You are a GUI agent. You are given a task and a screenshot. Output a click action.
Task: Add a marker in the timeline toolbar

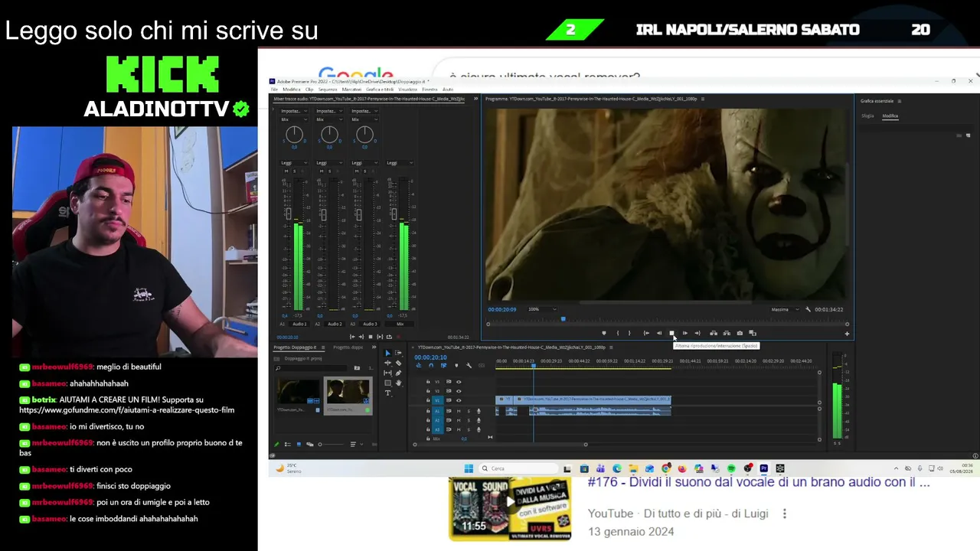tap(456, 366)
